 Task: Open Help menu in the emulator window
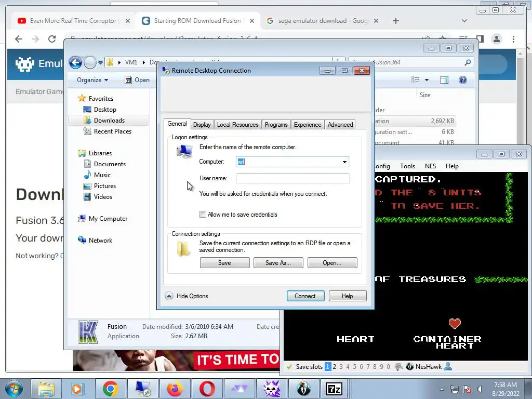click(x=452, y=166)
